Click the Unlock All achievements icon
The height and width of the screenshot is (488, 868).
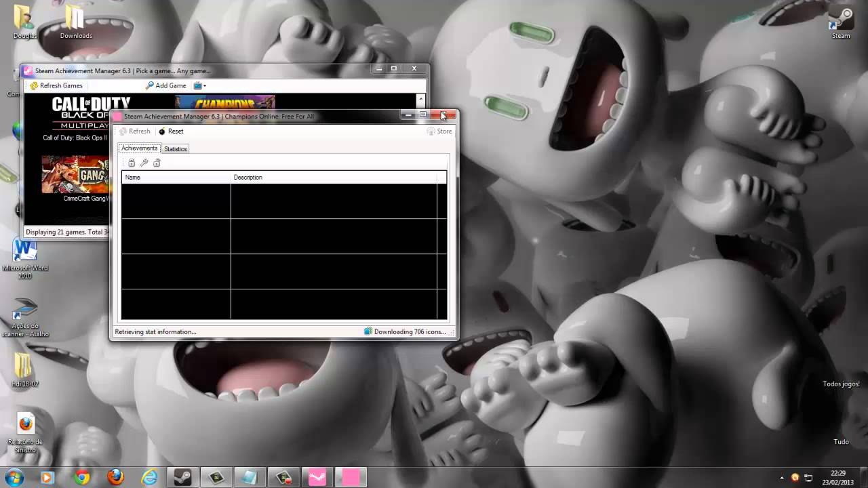pos(157,163)
